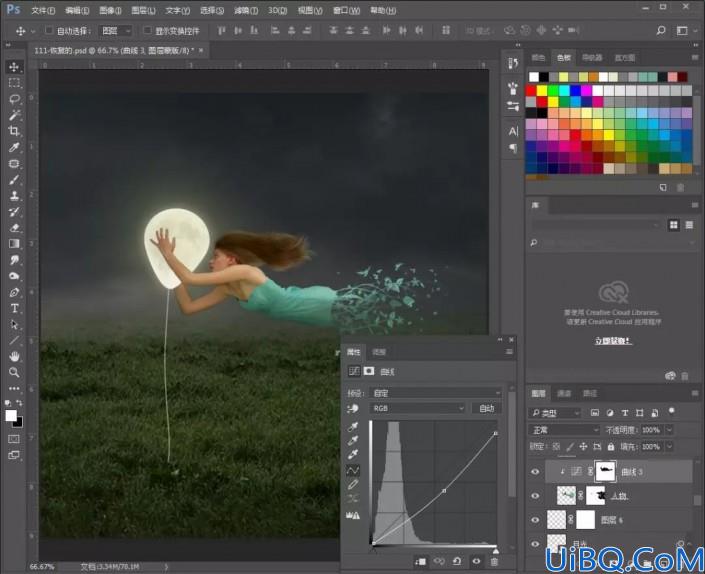This screenshot has height=574, width=705.
Task: Open the 滤镜(T) menu
Action: click(246, 10)
